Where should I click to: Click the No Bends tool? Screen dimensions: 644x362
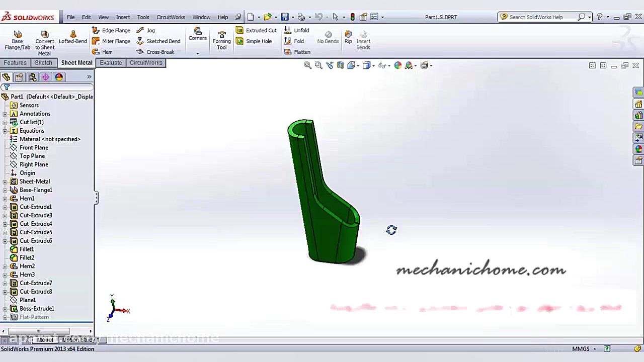pyautogui.click(x=328, y=37)
